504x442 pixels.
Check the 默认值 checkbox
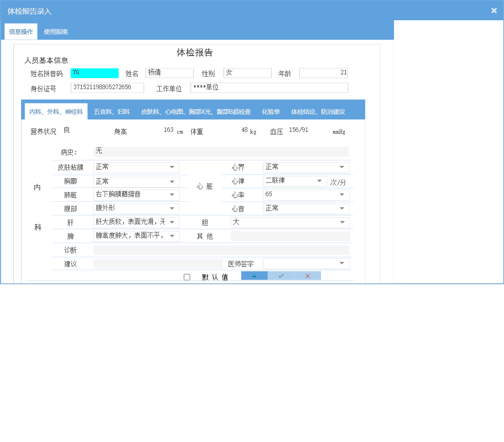187,277
